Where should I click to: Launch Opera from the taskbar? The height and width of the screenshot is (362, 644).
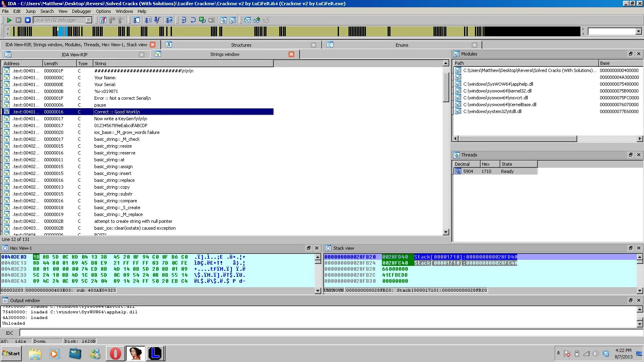(x=116, y=354)
